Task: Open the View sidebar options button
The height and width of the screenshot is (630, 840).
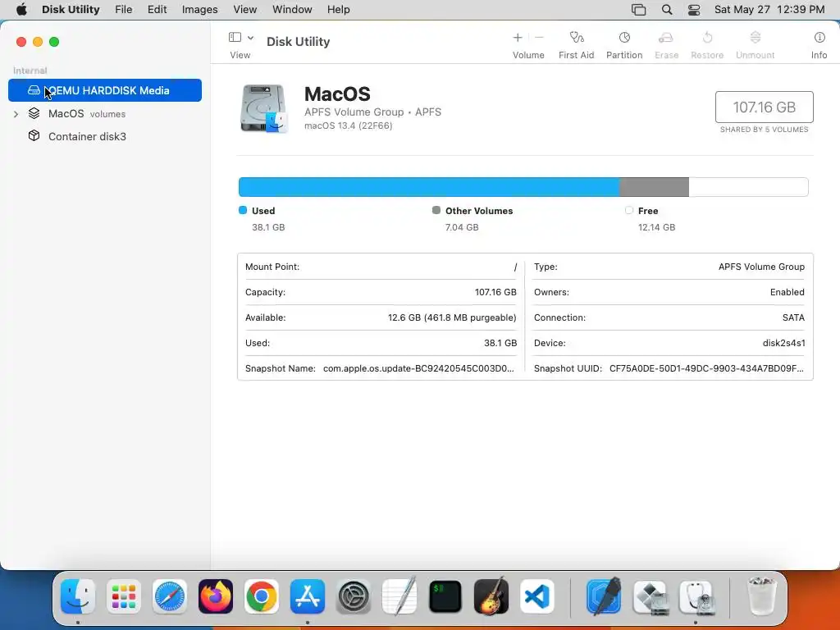Action: click(240, 38)
